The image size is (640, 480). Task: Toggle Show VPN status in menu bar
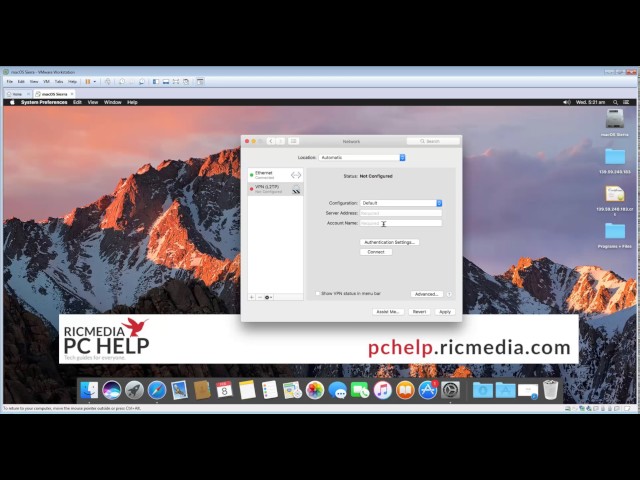318,293
